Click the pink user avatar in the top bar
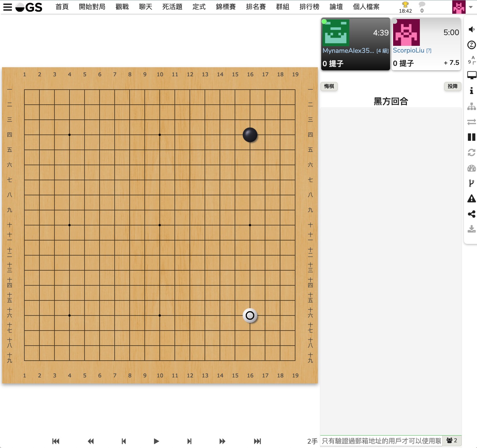The height and width of the screenshot is (448, 477). pos(459,7)
